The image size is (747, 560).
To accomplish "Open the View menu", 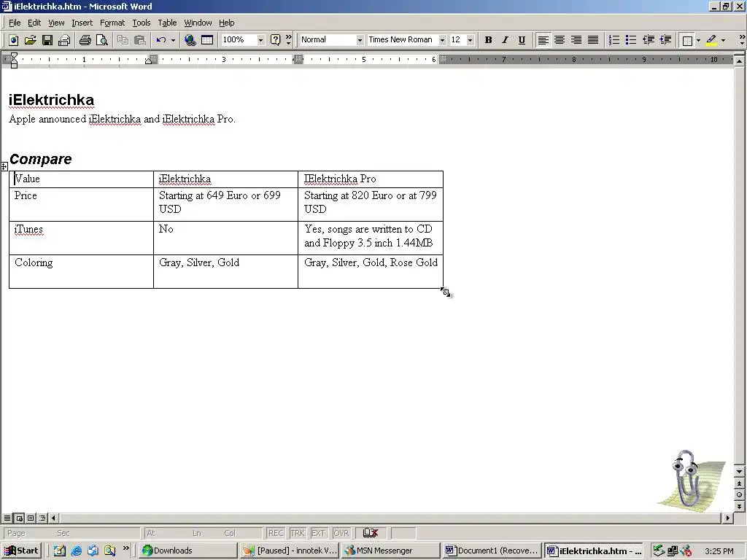I will (x=55, y=23).
